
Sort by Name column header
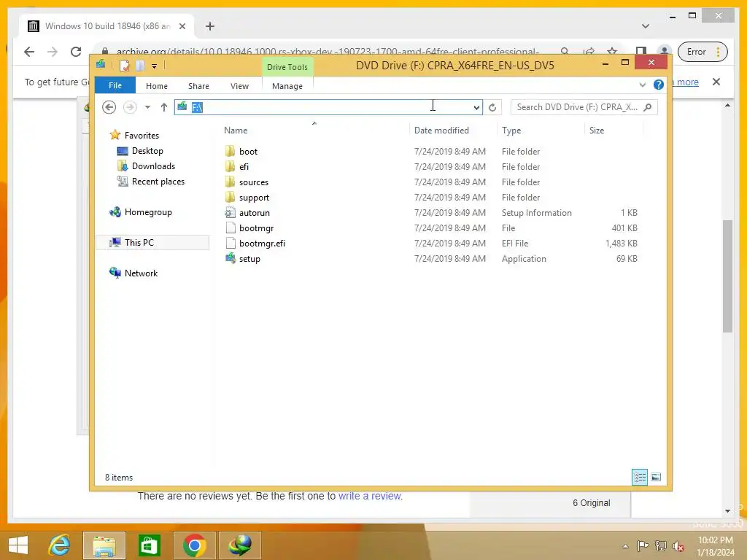click(236, 131)
